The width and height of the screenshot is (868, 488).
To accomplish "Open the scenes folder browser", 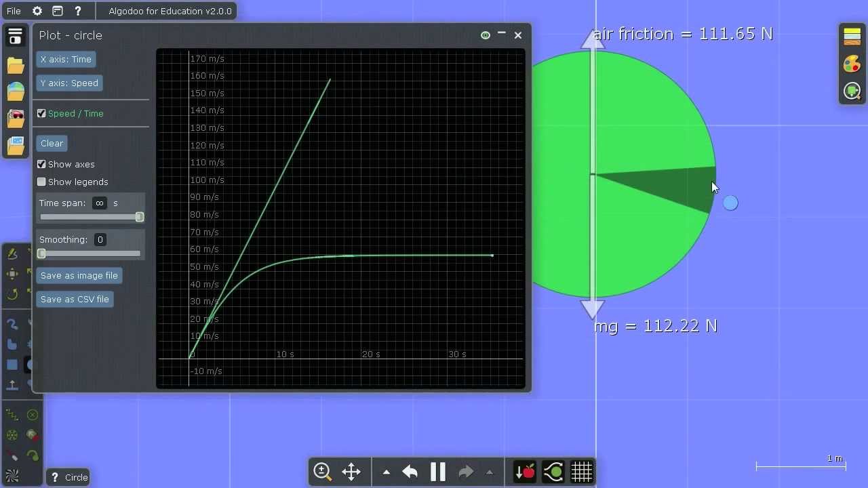I will (x=15, y=65).
